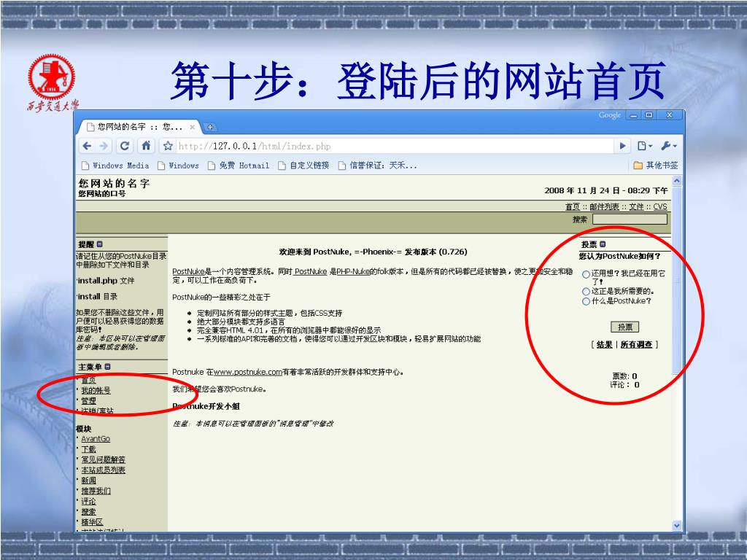
Task: Open the 其他书签 bookmarks folder
Action: click(656, 166)
